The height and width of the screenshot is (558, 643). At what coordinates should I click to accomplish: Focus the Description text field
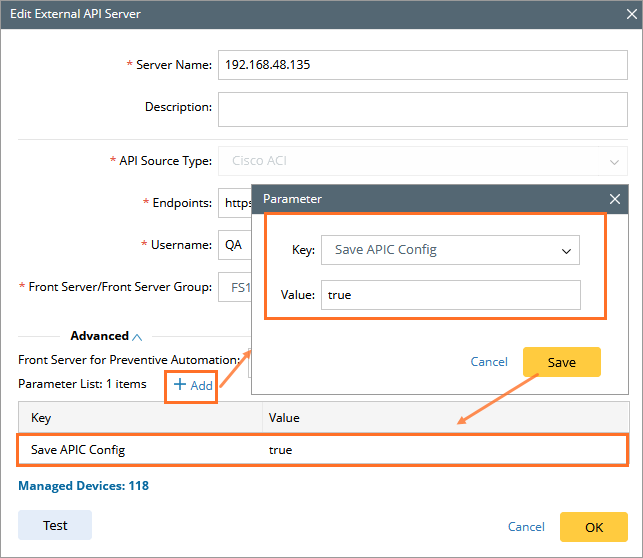422,108
